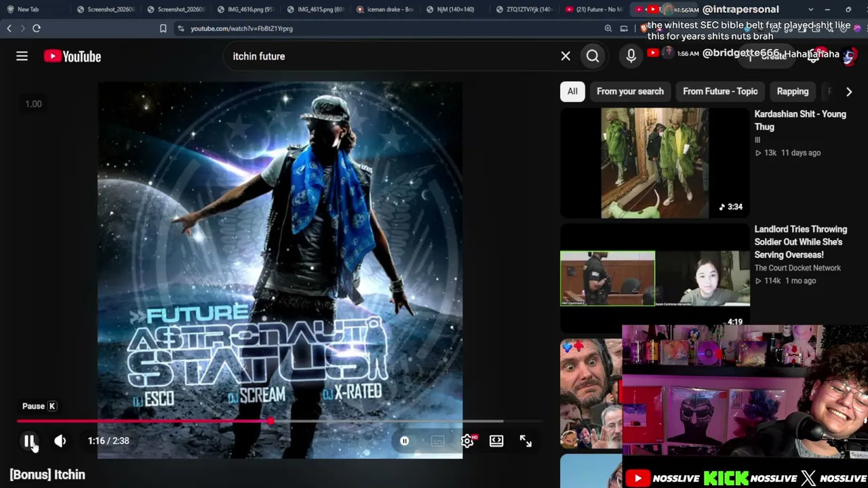Viewport: 868px width, 488px height.
Task: Open the Kardashian Shit video thumbnail
Action: 655,163
